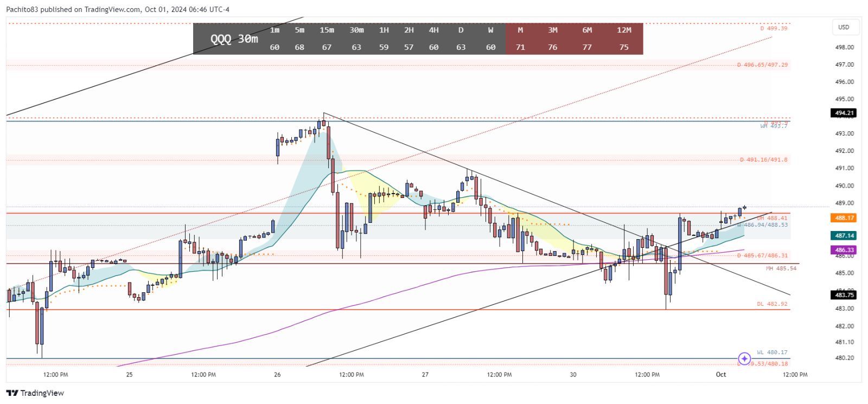Click the D 491.16/491.8 level label
Viewport: 868px width, 404px height.
click(764, 160)
